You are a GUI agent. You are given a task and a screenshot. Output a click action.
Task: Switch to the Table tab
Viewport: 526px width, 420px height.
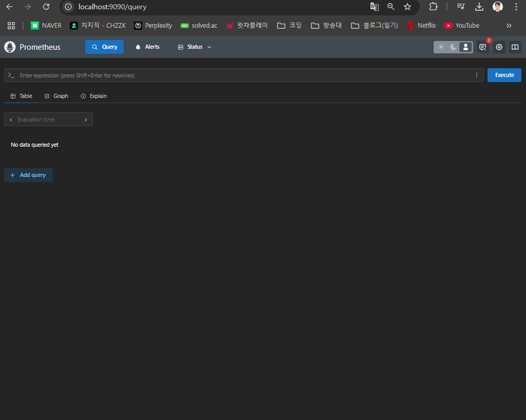point(21,96)
